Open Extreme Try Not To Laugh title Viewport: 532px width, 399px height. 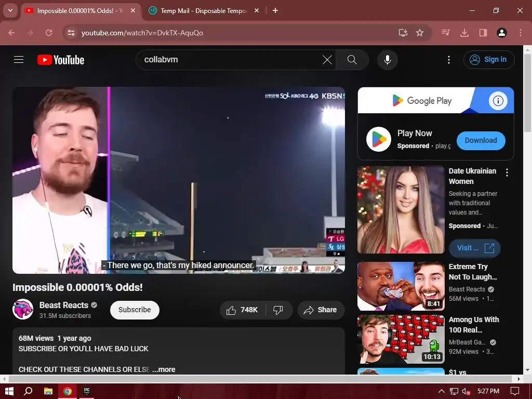click(x=473, y=272)
